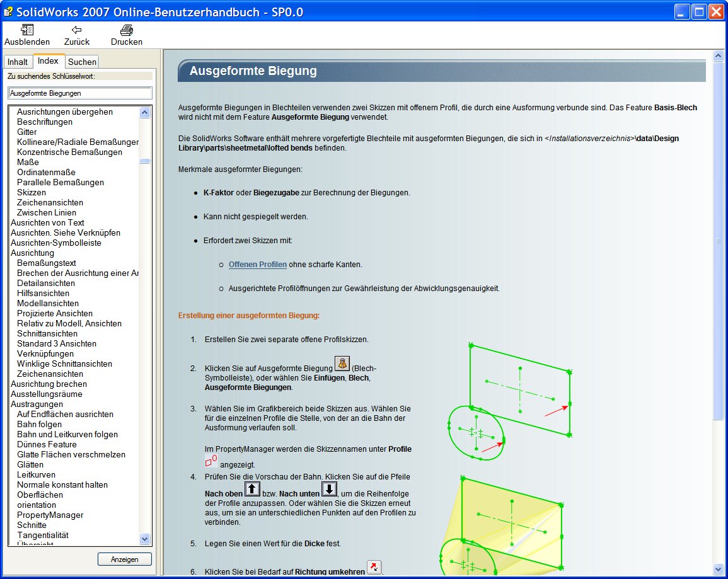
Task: Click the open-profile sketches illustration
Action: [x=510, y=401]
